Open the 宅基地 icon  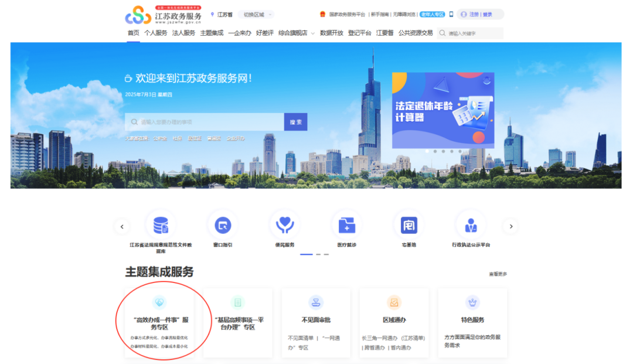pos(409,226)
